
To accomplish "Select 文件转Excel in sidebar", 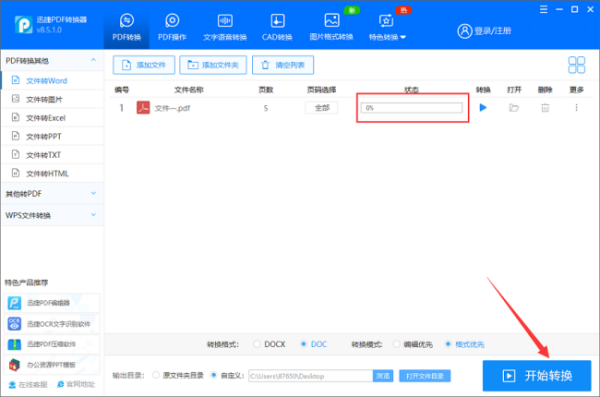I will pos(52,118).
